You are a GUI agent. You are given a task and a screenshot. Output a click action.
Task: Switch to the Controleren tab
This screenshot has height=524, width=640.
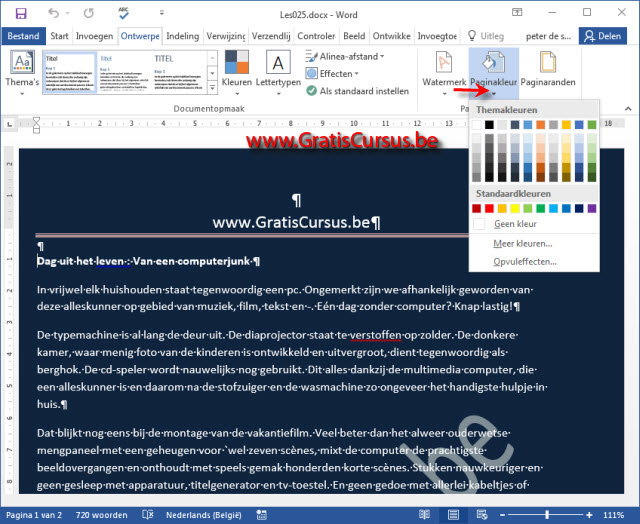(x=316, y=36)
